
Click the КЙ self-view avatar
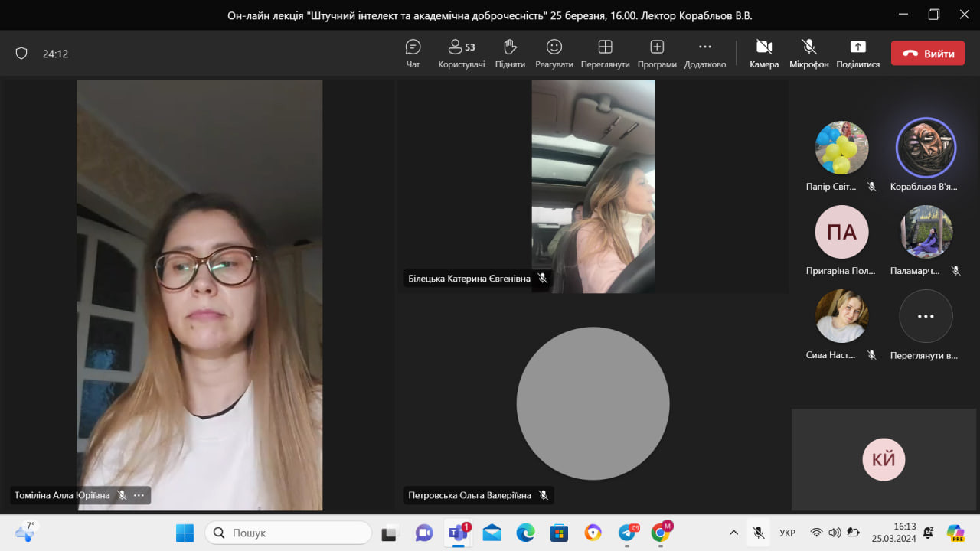884,459
